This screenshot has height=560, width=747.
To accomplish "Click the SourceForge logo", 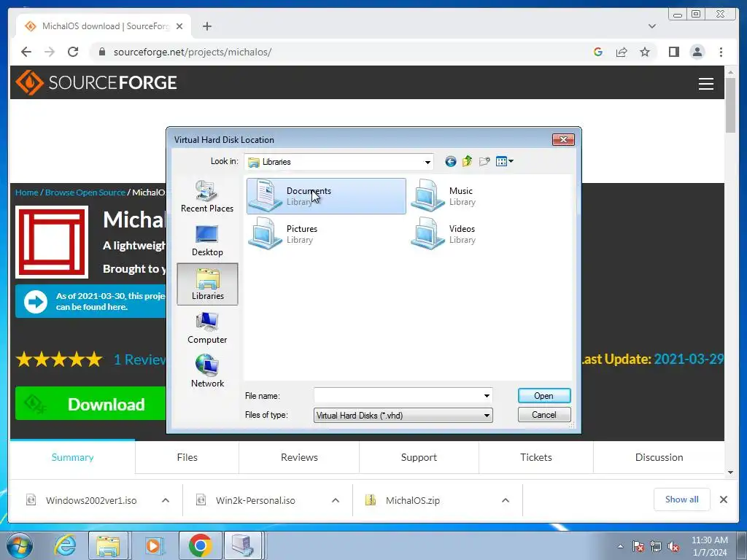I will (96, 82).
